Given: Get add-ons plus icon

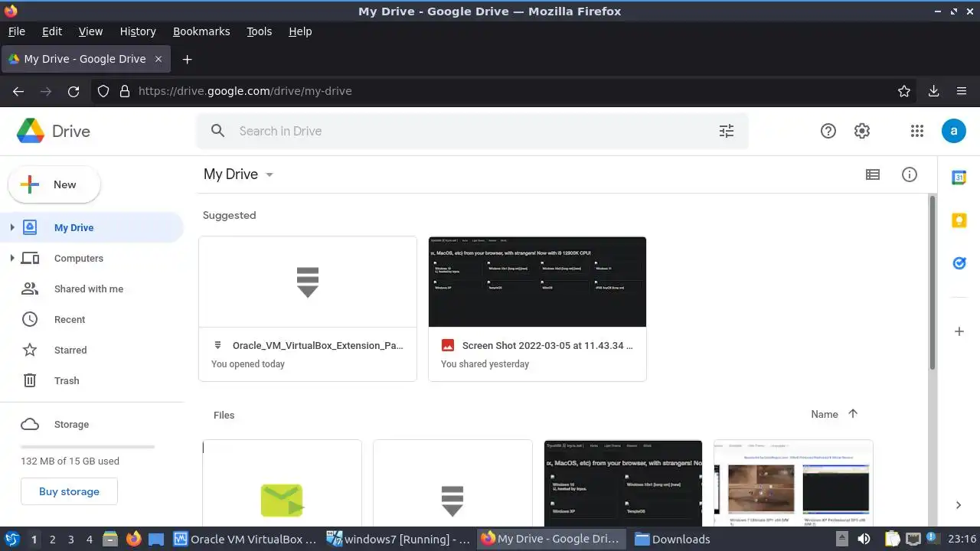Looking at the screenshot, I should (x=959, y=331).
